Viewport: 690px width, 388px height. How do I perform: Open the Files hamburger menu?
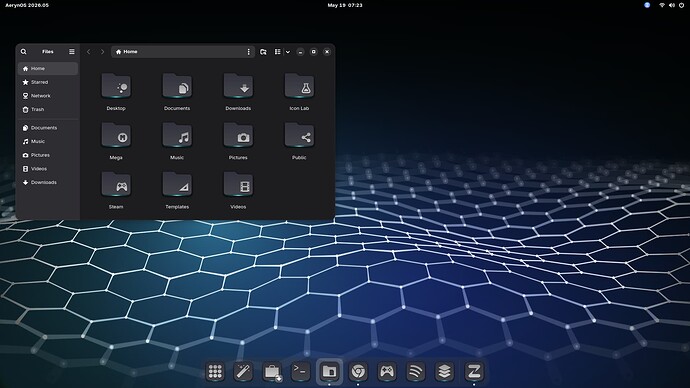72,51
